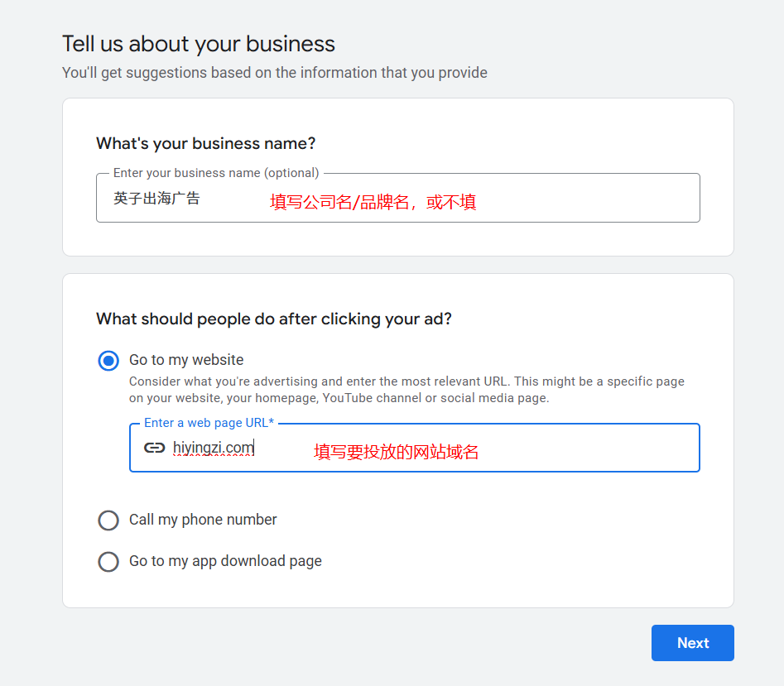Screen dimensions: 784x686
Task: Click the "Go to my app download page" label
Action: point(225,561)
